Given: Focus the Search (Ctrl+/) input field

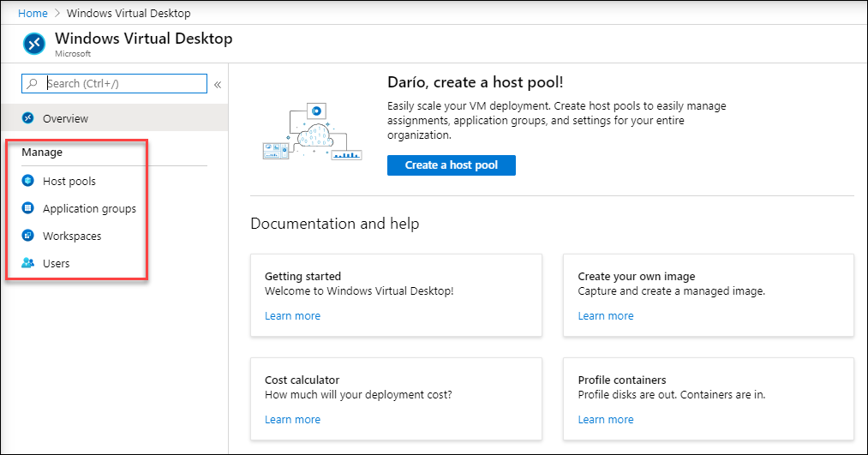Looking at the screenshot, I should click(x=115, y=84).
